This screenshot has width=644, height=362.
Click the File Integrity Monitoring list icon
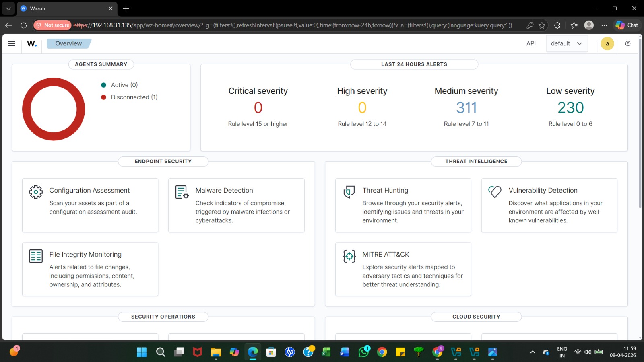[36, 256]
